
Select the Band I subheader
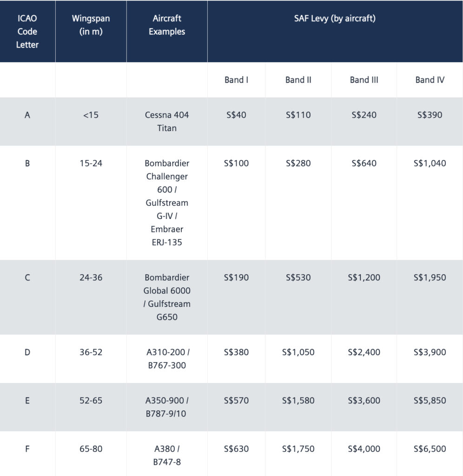(236, 80)
